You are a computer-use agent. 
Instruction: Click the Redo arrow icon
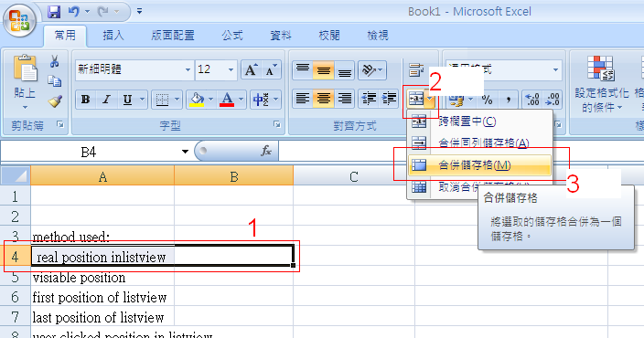[102, 12]
